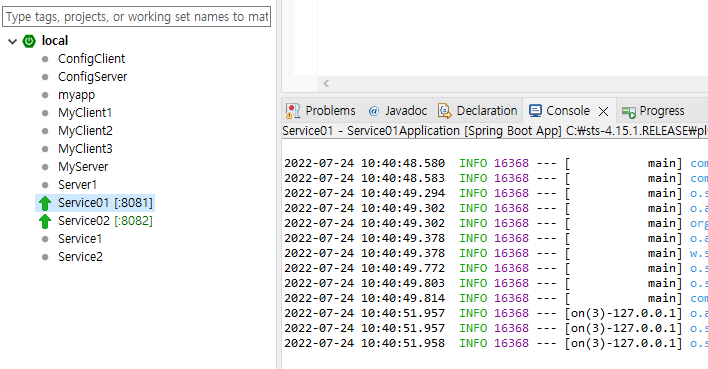This screenshot has height=369, width=708.
Task: Click the Progress tab icon
Action: pyautogui.click(x=628, y=112)
